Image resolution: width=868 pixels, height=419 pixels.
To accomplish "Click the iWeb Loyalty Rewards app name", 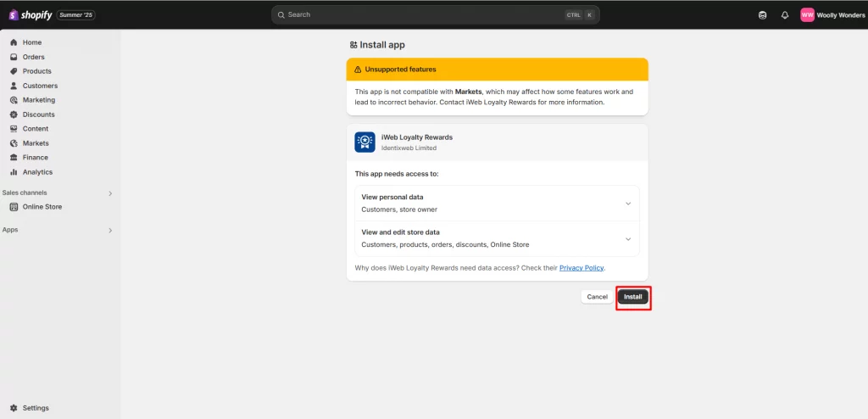I will point(417,137).
